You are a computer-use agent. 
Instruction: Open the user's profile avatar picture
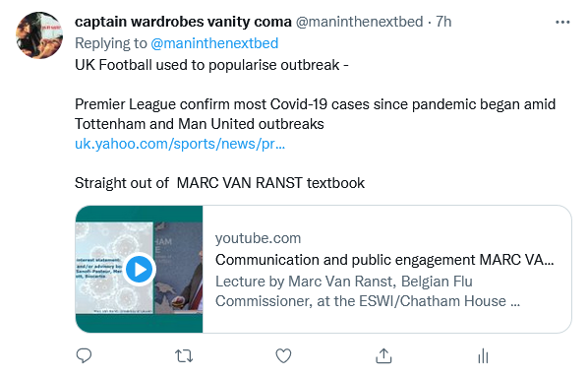pos(39,35)
